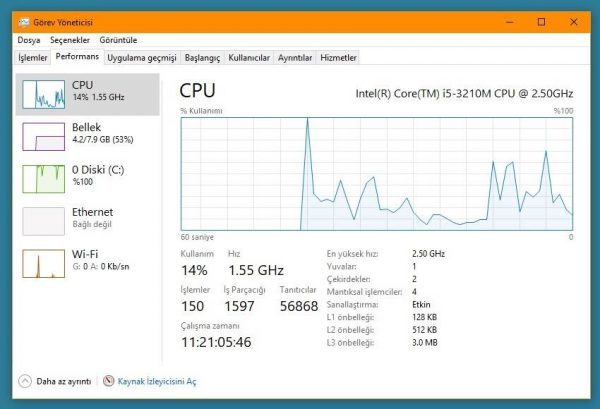Click the Daha az ayrıntı chevron icon
This screenshot has height=409, width=600.
click(x=25, y=381)
